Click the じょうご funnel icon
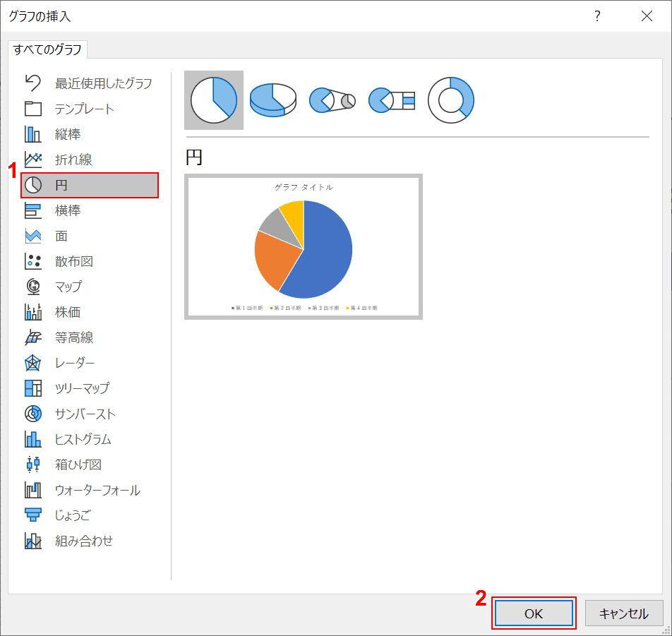 point(33,515)
